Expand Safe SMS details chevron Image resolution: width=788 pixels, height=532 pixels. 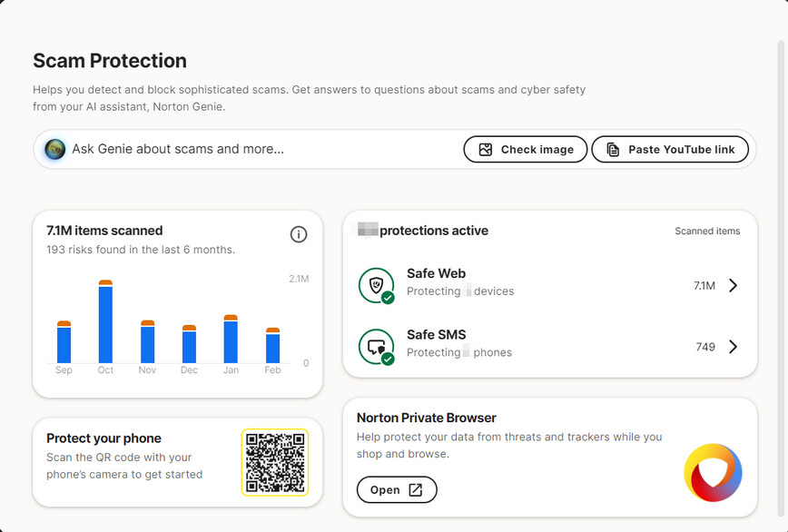pyautogui.click(x=734, y=347)
